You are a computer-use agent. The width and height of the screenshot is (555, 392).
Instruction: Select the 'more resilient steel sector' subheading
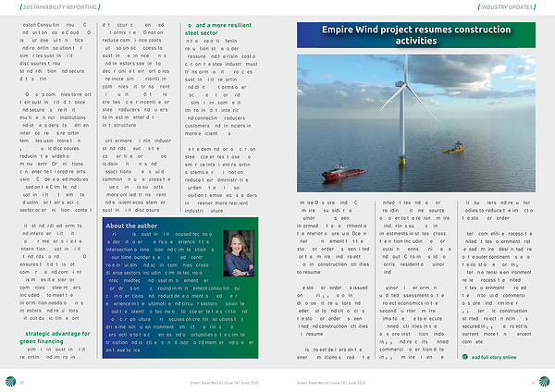[x=218, y=29]
